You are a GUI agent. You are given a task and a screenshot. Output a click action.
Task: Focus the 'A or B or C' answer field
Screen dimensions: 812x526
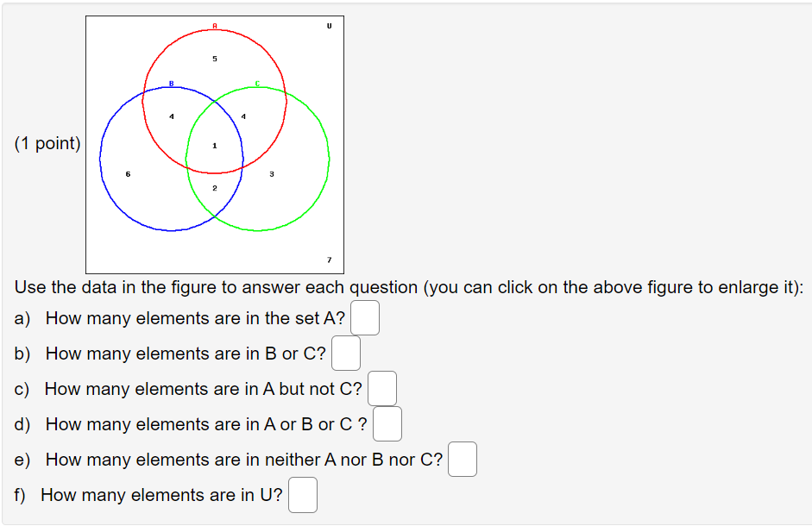click(387, 424)
